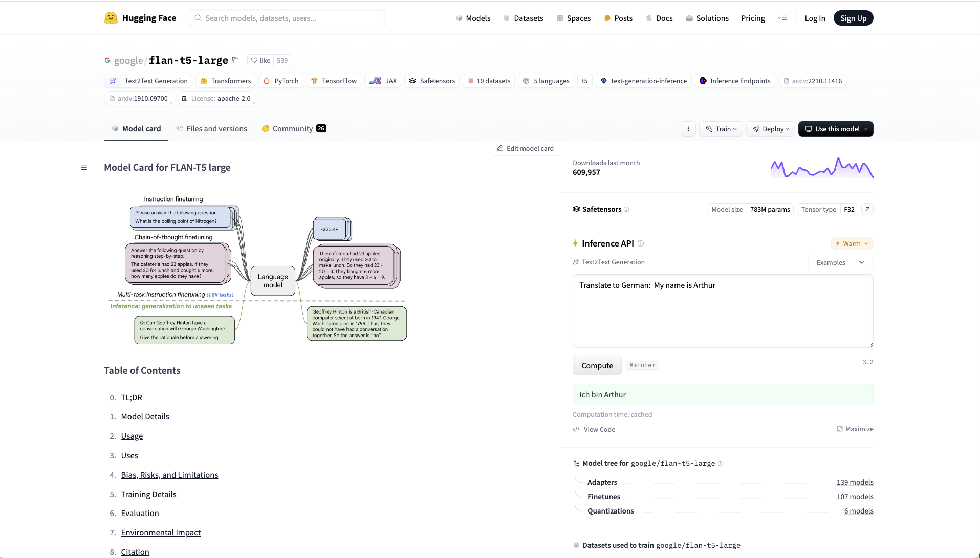Go to Models in top navigation
The height and width of the screenshot is (558, 980).
click(473, 18)
